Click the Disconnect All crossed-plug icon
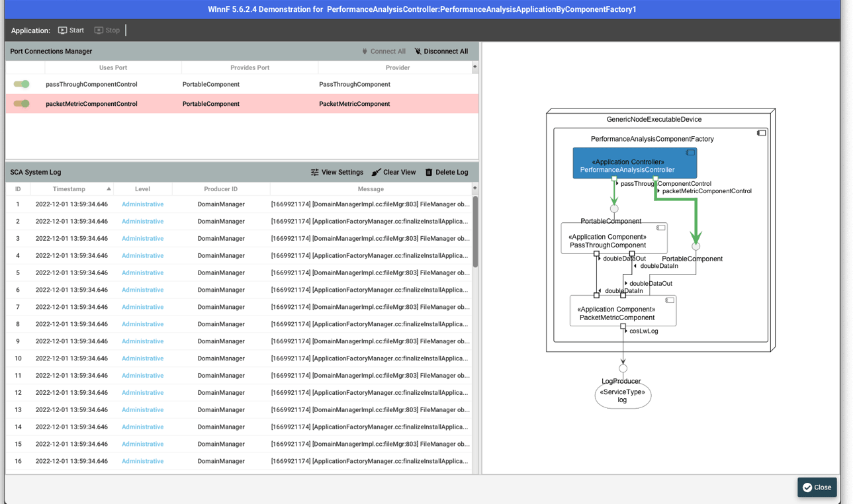The height and width of the screenshot is (504, 857). tap(418, 51)
